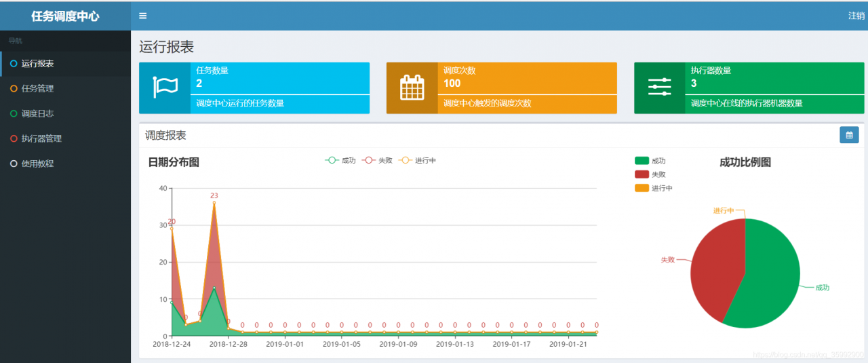Click the 运行报表 page heading
This screenshot has width=868, height=363.
(x=166, y=47)
